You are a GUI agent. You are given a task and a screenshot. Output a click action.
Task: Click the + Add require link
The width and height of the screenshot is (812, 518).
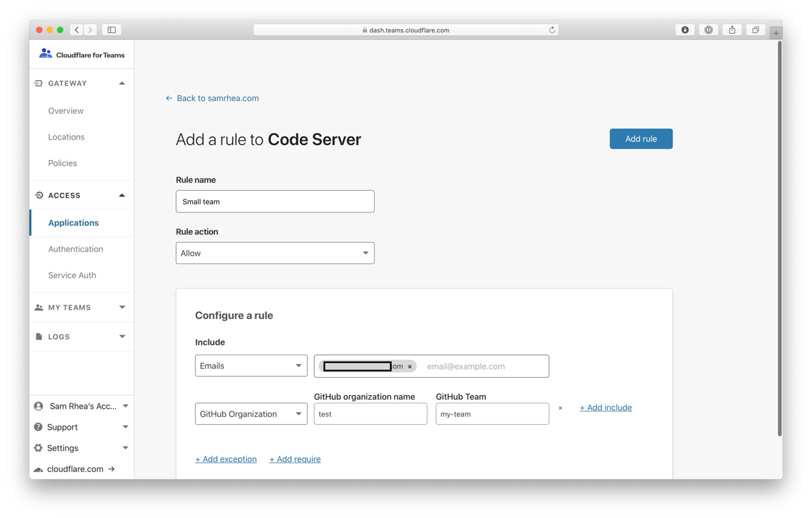click(295, 459)
